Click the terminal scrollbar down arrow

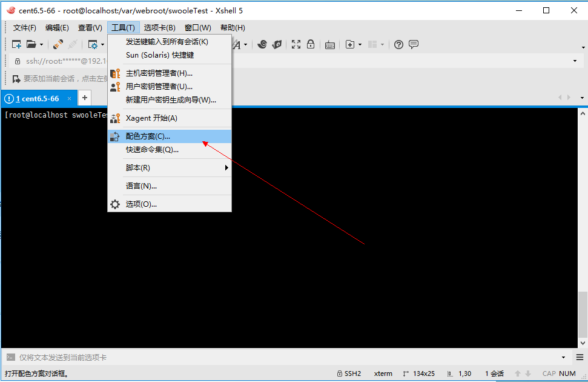coord(583,343)
